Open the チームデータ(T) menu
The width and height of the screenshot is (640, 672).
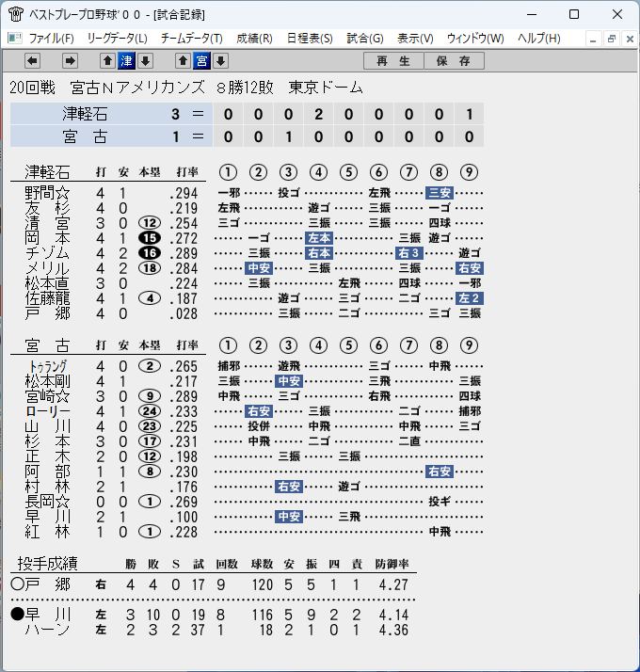click(x=192, y=39)
